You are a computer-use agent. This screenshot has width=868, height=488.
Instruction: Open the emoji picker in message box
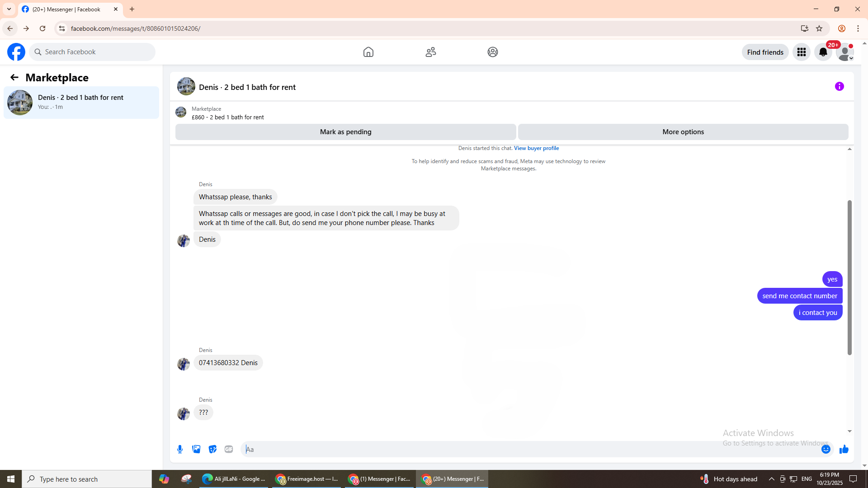[x=826, y=449]
